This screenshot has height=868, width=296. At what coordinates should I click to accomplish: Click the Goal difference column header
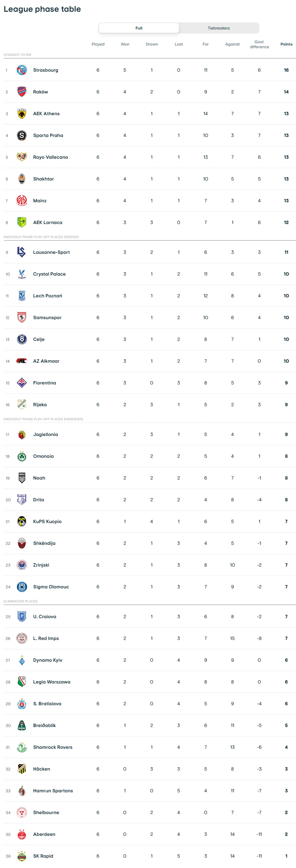[259, 44]
